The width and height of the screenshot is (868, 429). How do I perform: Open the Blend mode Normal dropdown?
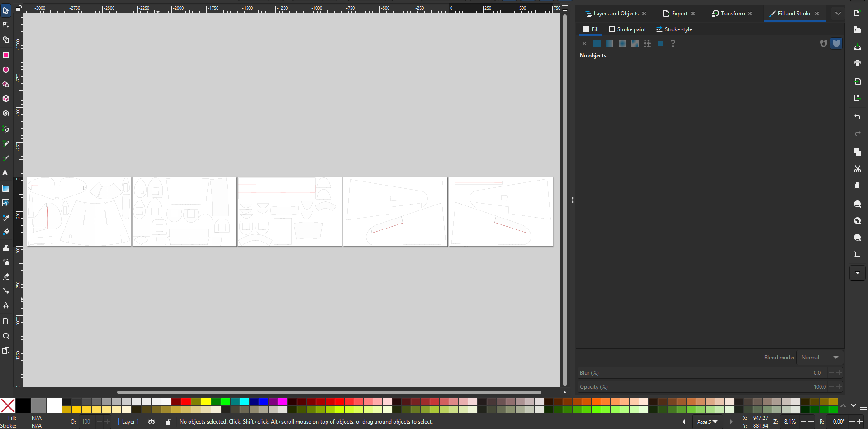pos(820,357)
